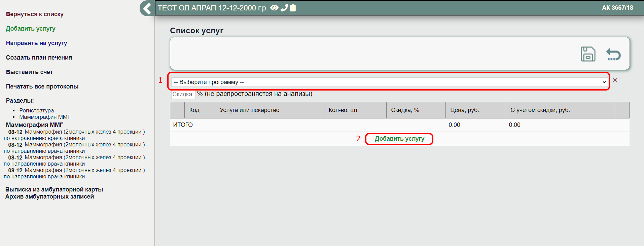Click sidebar 'Добавить услугу' link
The image size is (644, 246).
pos(31,29)
